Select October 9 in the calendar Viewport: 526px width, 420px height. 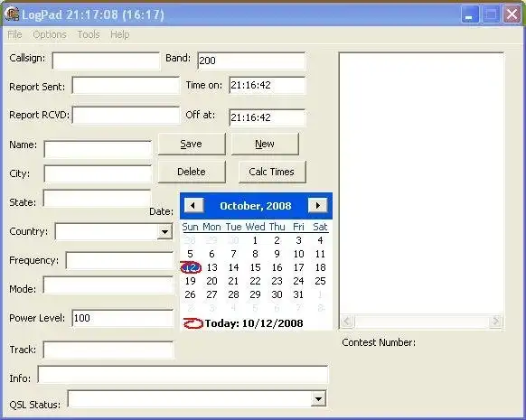pyautogui.click(x=277, y=254)
